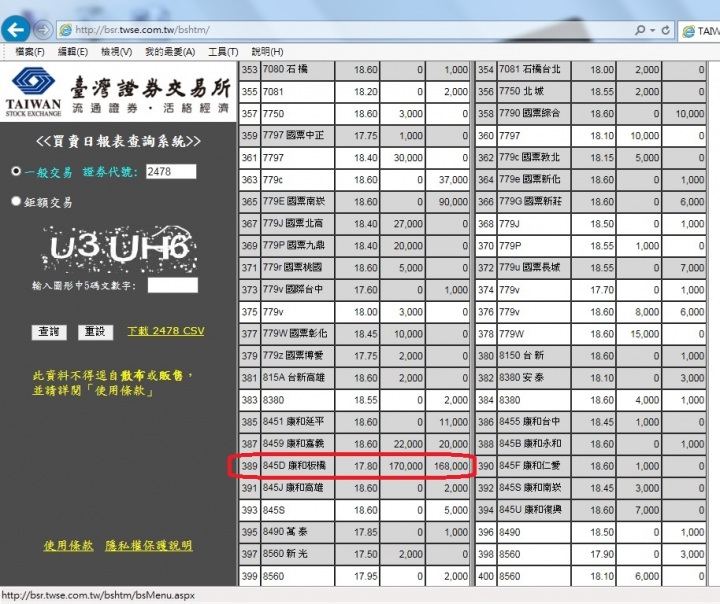
Task: Click the cell 8490 萬泰
Action: (298, 532)
